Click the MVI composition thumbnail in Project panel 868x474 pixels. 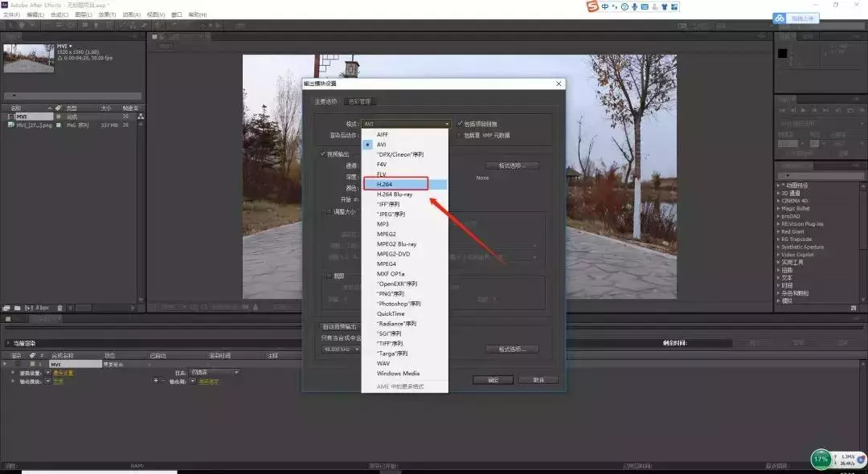click(29, 58)
